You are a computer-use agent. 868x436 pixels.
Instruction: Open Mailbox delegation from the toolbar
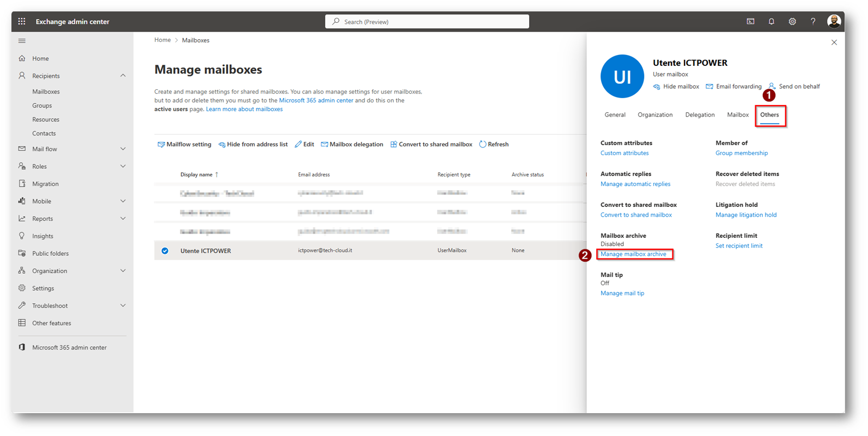(352, 144)
